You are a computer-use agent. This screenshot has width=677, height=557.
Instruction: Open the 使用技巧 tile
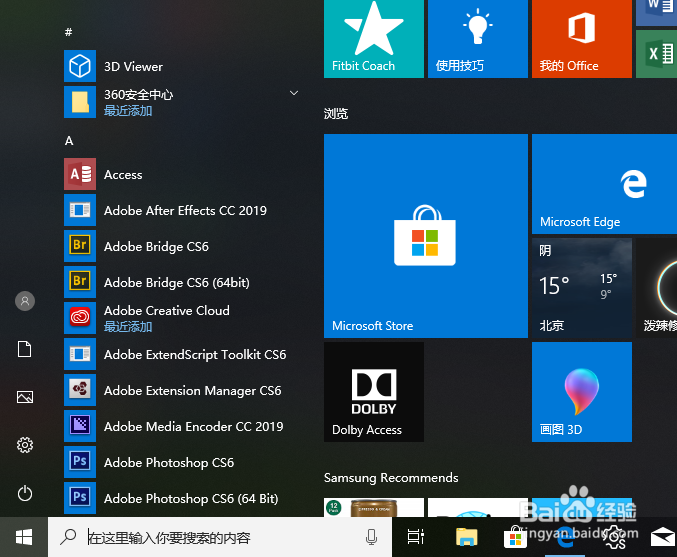coord(478,39)
